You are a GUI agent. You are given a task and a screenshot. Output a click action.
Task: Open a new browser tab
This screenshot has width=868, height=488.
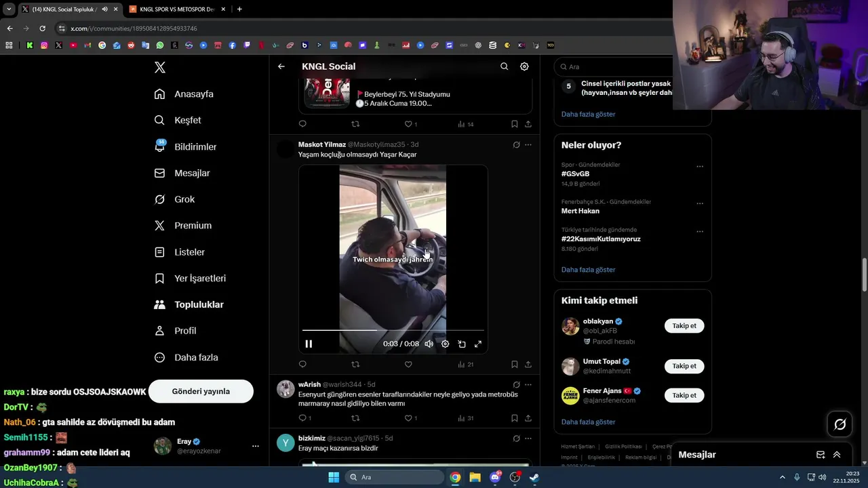point(239,9)
